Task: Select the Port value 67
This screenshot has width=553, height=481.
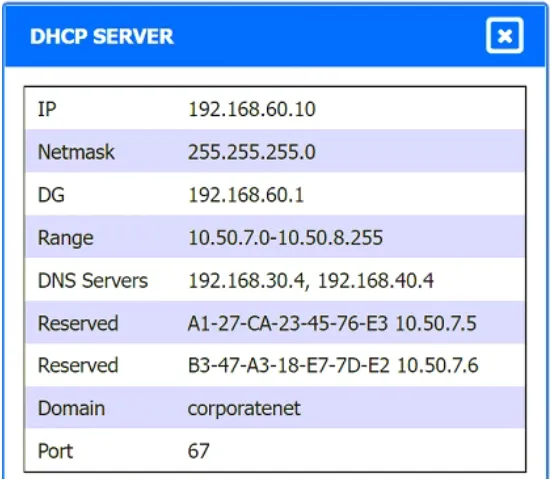Action: coord(199,451)
